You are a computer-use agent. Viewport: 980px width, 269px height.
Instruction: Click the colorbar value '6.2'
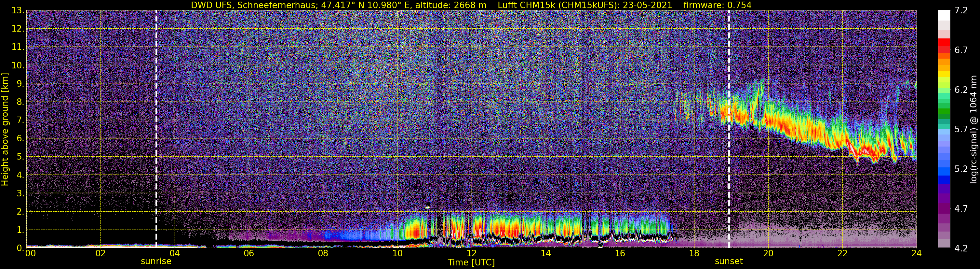(x=961, y=90)
